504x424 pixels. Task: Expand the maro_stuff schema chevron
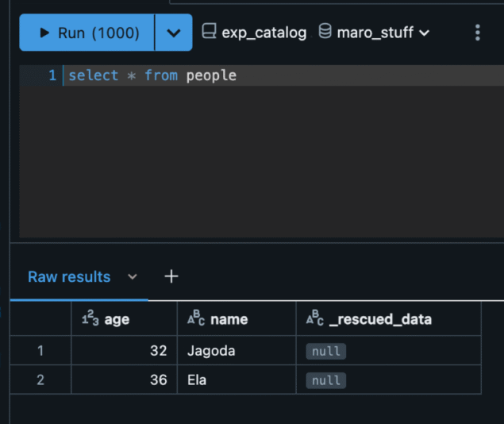click(424, 33)
